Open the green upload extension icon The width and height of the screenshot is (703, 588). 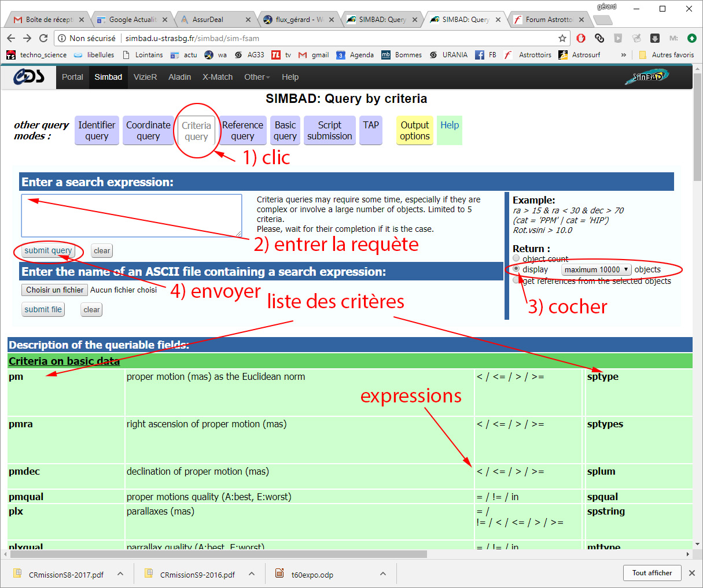[692, 38]
